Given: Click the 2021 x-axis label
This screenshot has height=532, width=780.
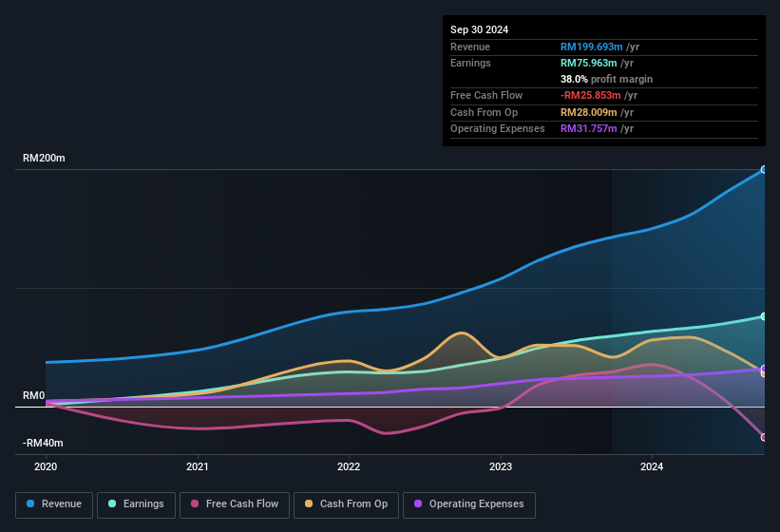Looking at the screenshot, I should click(x=198, y=466).
